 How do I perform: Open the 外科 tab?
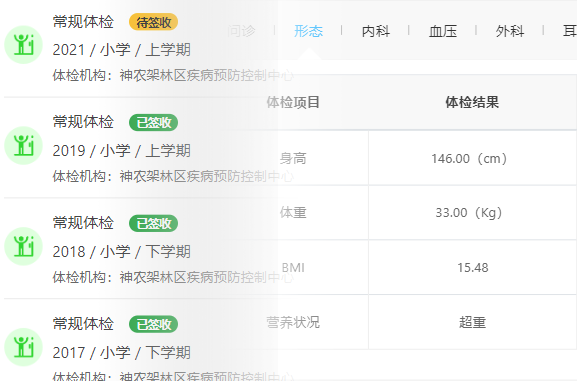(510, 31)
